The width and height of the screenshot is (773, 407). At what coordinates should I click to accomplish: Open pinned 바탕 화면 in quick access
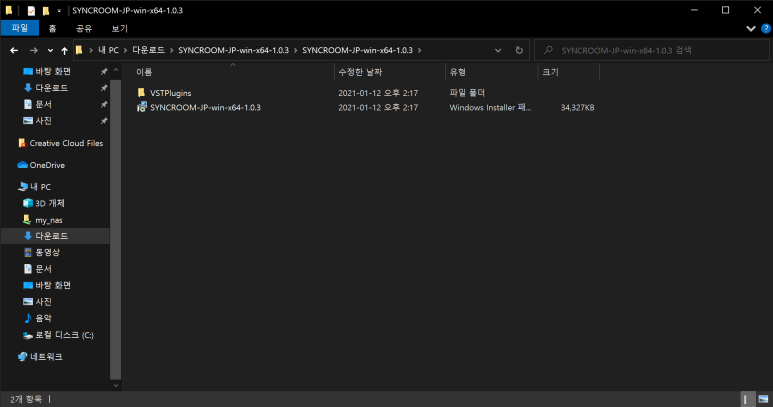[53, 71]
